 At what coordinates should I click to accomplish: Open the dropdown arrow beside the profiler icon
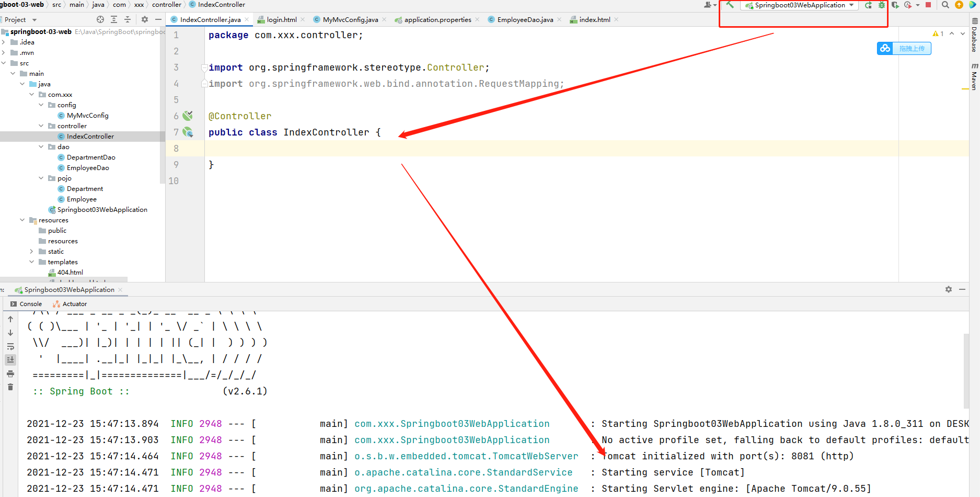click(x=917, y=5)
